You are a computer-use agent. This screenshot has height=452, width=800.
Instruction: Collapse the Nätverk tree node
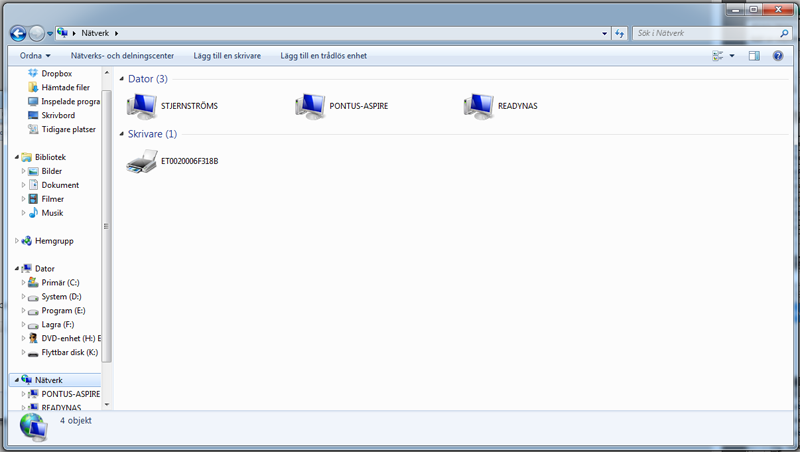(x=17, y=380)
